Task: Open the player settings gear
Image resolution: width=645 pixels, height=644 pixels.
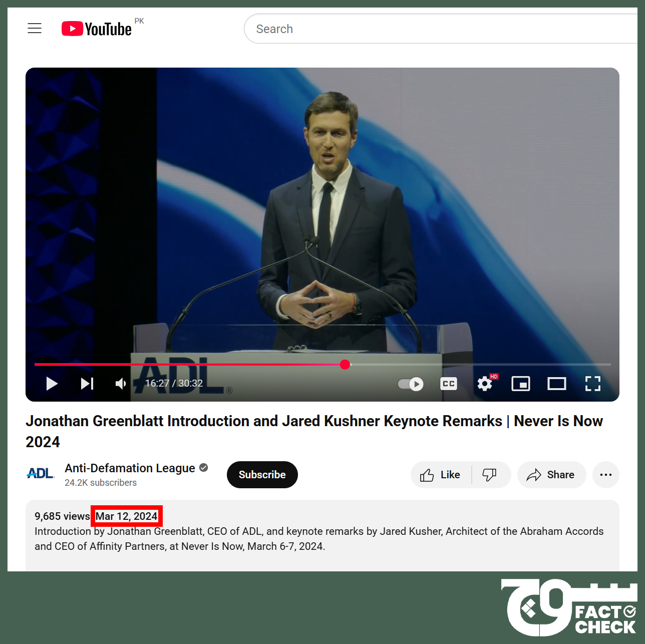Action: pos(485,384)
